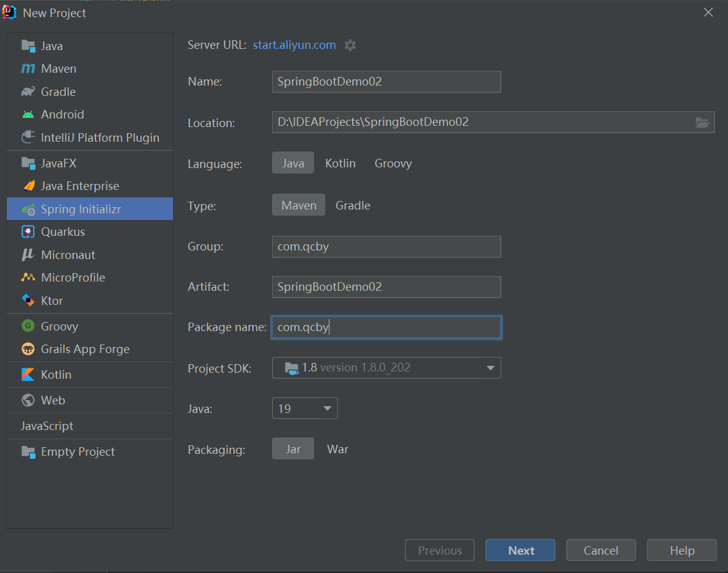This screenshot has width=728, height=573.
Task: Open the Java version dropdown
Action: 304,408
